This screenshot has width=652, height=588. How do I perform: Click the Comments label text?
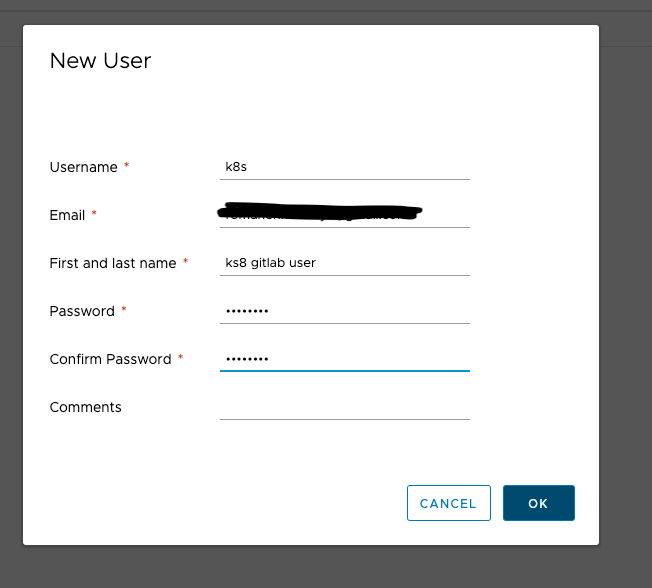click(85, 407)
